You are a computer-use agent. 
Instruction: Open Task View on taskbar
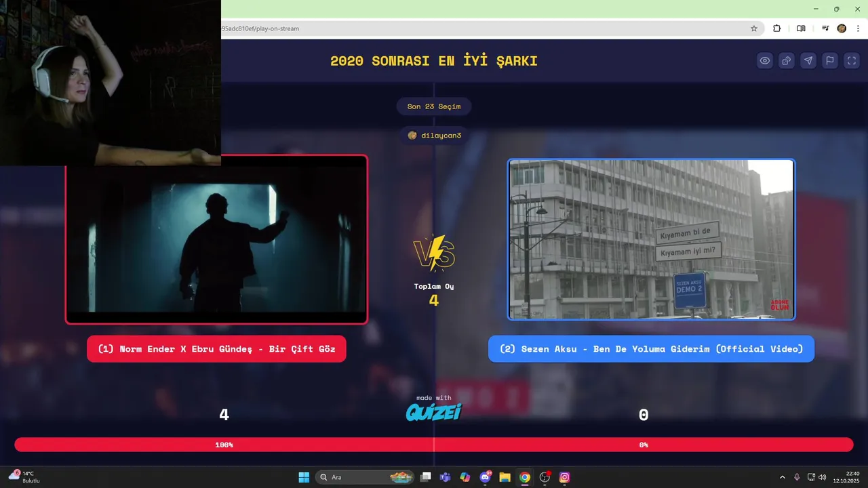(425, 477)
